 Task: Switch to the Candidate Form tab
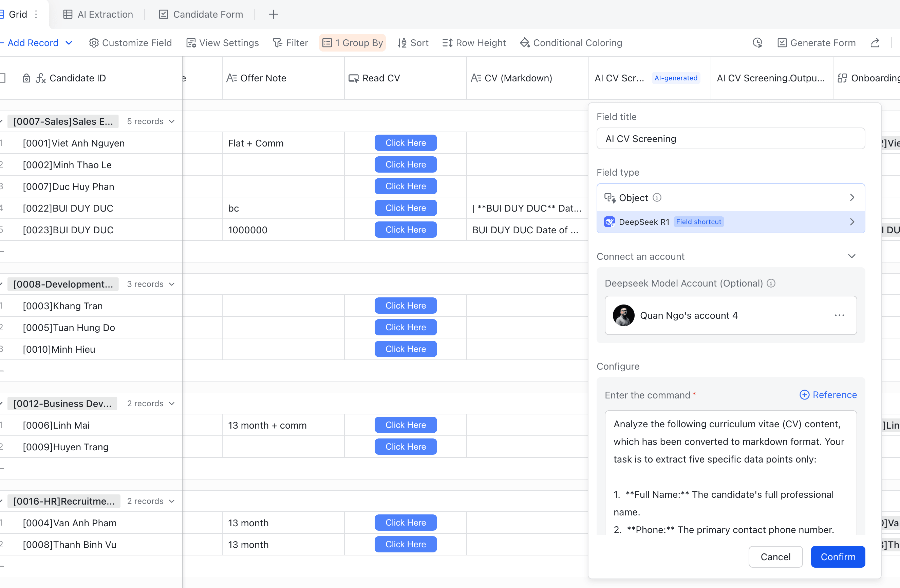coord(201,14)
